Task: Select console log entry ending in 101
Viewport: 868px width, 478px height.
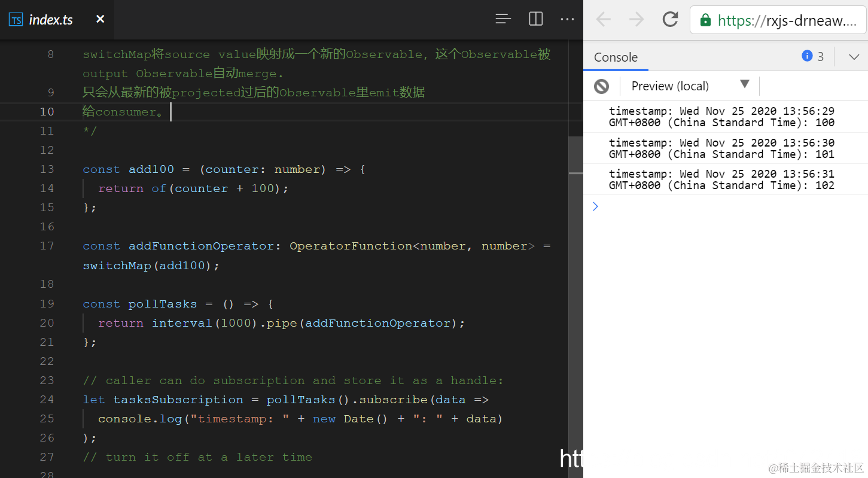Action: [726, 148]
